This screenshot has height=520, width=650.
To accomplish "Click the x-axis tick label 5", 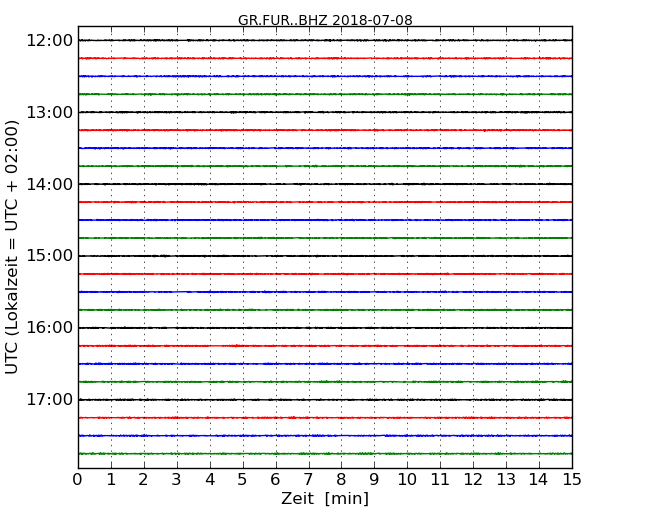I will click(243, 480).
